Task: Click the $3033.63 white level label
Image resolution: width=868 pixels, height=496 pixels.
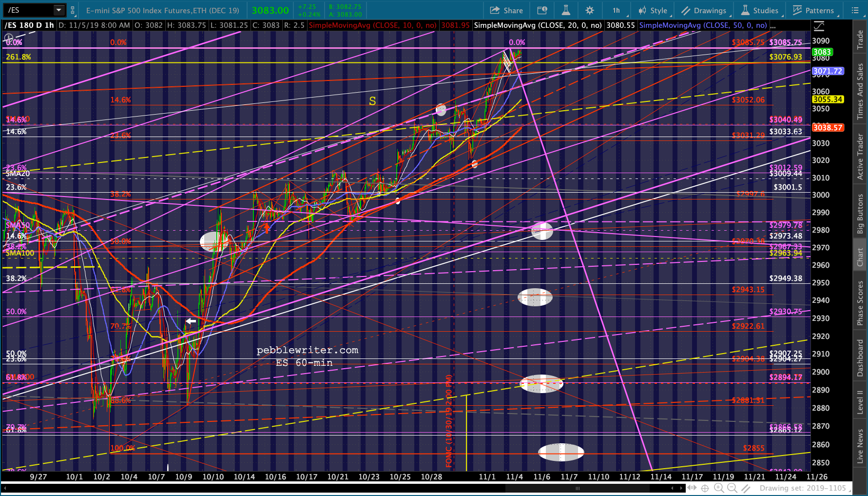Action: [786, 132]
